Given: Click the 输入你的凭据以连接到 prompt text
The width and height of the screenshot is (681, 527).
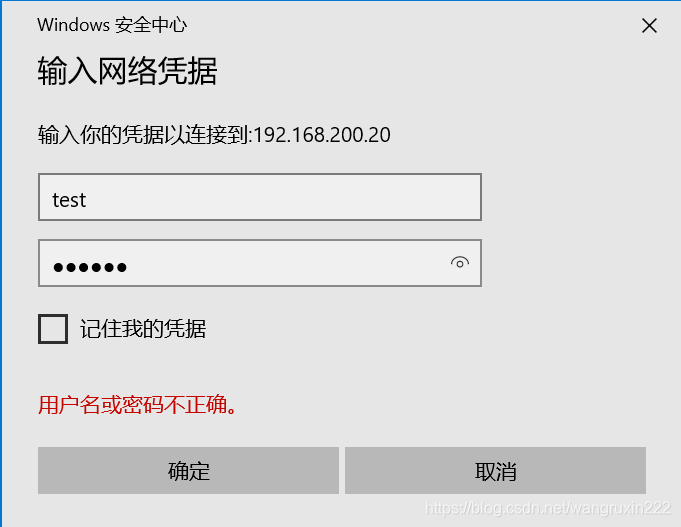Looking at the screenshot, I should point(144,135).
